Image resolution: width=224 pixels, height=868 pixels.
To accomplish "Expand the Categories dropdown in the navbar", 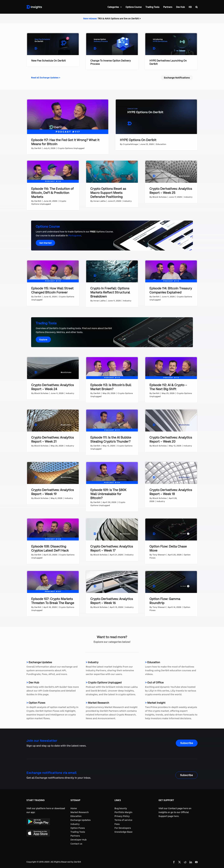I will pyautogui.click(x=114, y=7).
